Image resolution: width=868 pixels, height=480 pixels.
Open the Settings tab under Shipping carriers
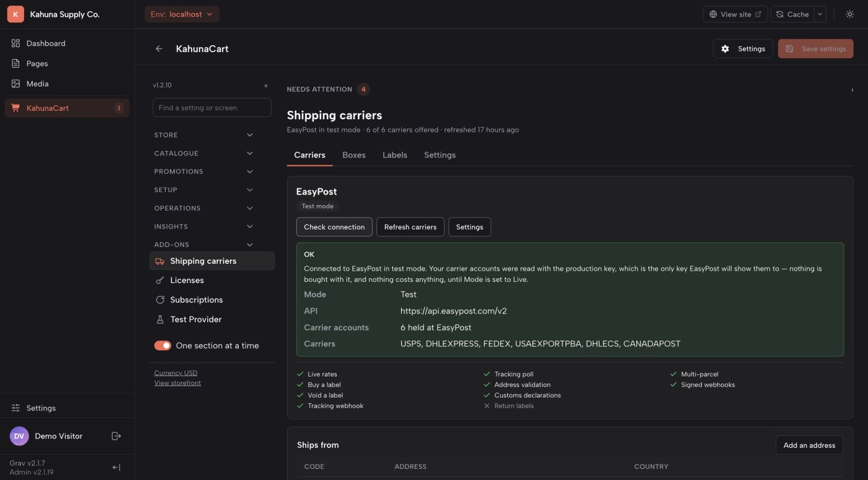point(440,155)
